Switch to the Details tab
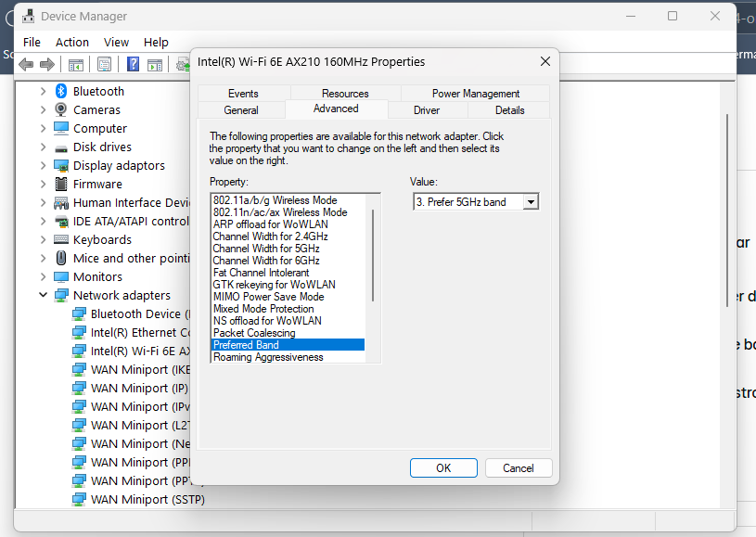756x537 pixels. point(509,110)
